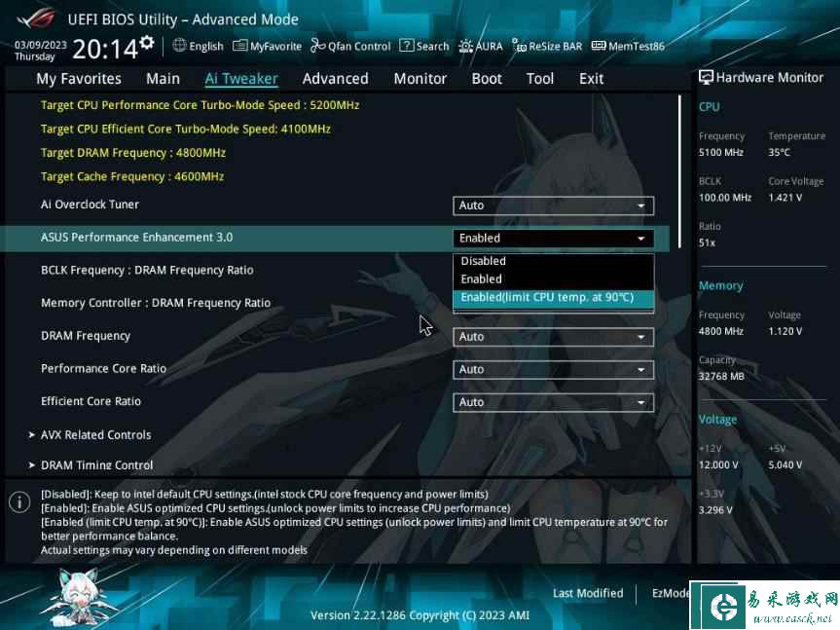Click CPU temperature 35°C value
840x630 pixels.
779,153
